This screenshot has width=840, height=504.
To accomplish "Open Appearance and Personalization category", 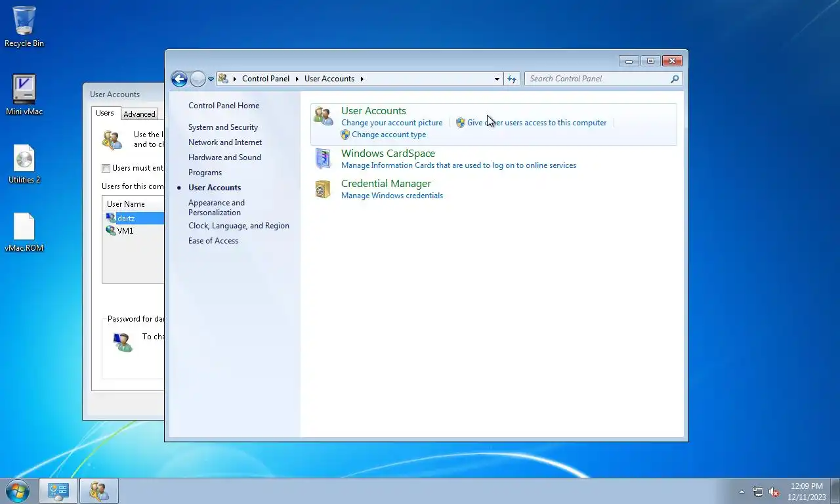I will point(217,207).
